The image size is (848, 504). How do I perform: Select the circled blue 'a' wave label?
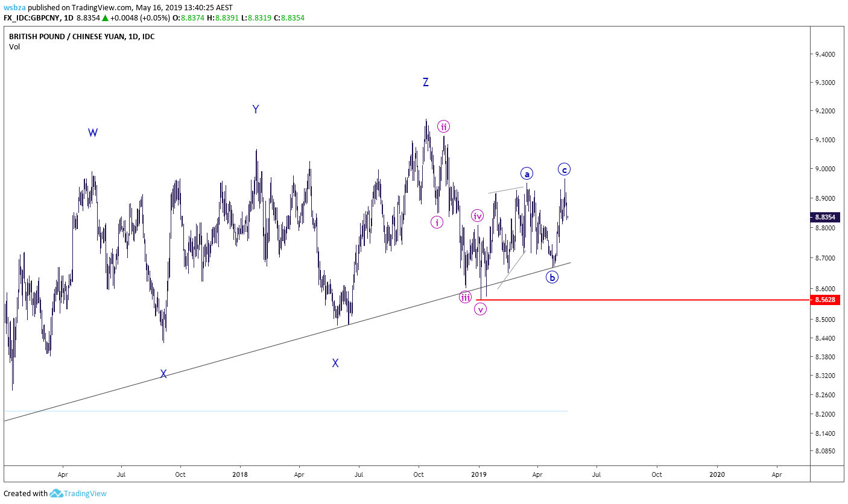[x=527, y=174]
